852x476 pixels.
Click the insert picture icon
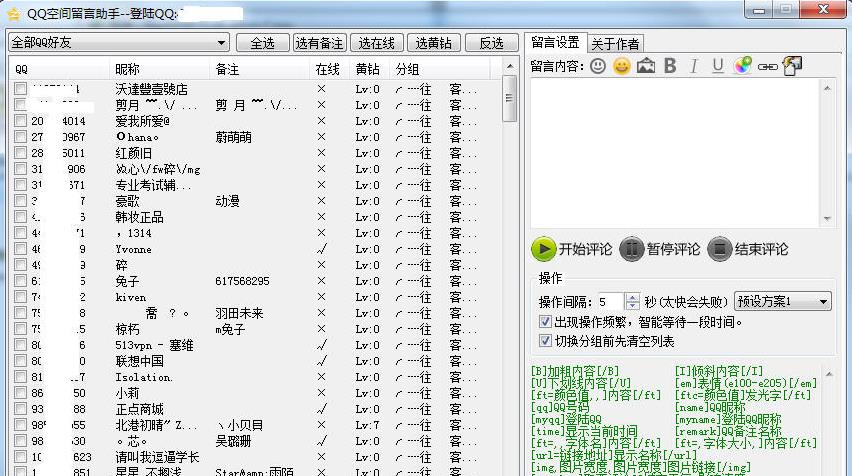pos(646,66)
